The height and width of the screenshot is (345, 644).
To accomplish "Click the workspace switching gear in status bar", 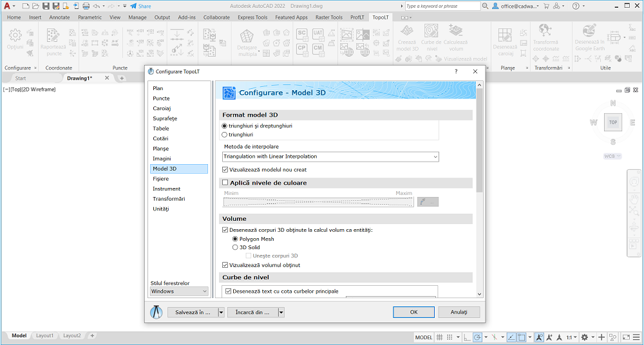I will (x=585, y=337).
